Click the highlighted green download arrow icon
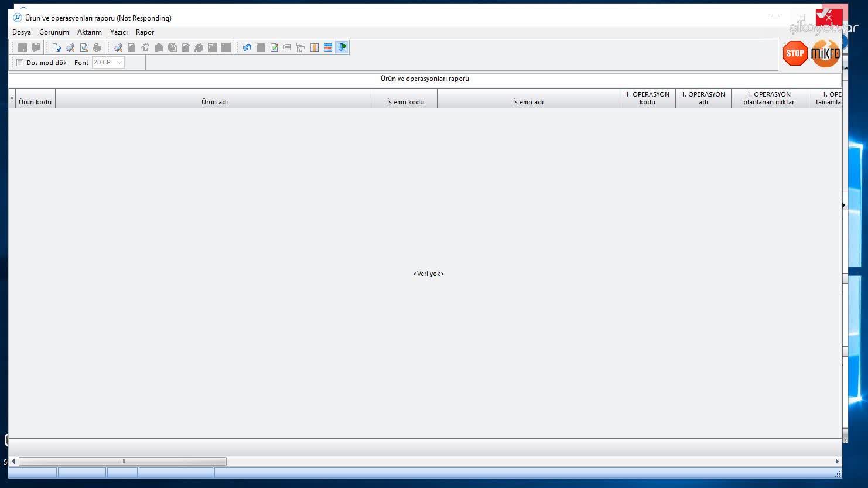This screenshot has width=868, height=488. tap(342, 47)
